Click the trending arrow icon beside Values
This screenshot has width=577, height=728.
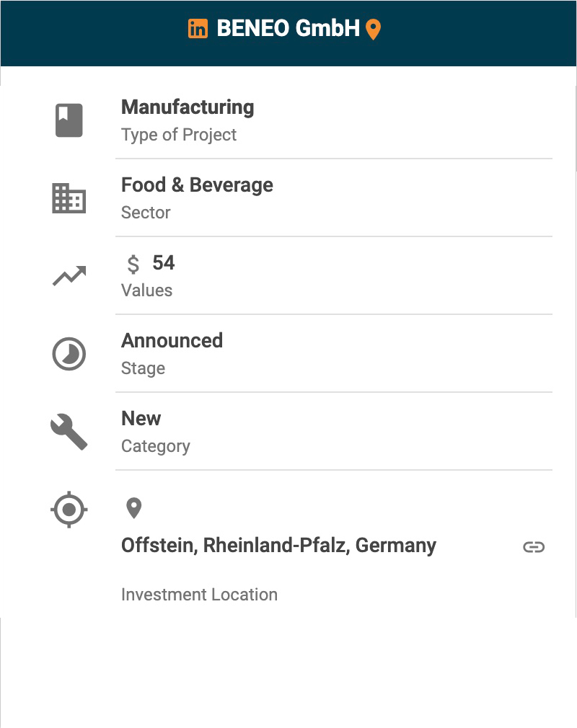(69, 276)
